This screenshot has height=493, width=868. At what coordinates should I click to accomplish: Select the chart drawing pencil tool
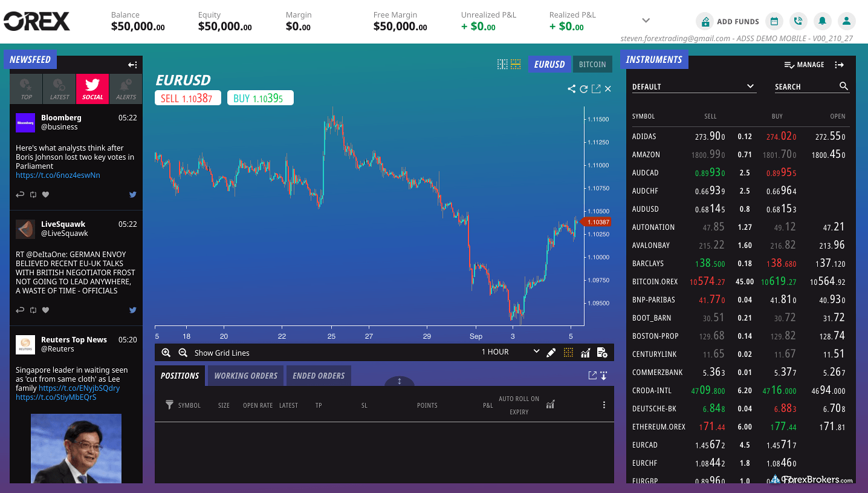[x=551, y=353]
